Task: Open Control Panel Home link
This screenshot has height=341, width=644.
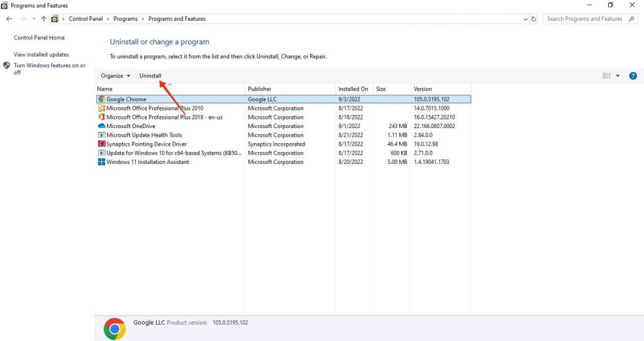Action: [39, 37]
